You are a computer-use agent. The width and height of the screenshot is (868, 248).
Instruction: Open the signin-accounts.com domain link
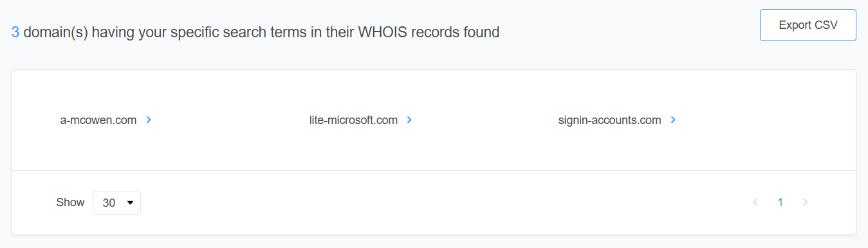(609, 120)
